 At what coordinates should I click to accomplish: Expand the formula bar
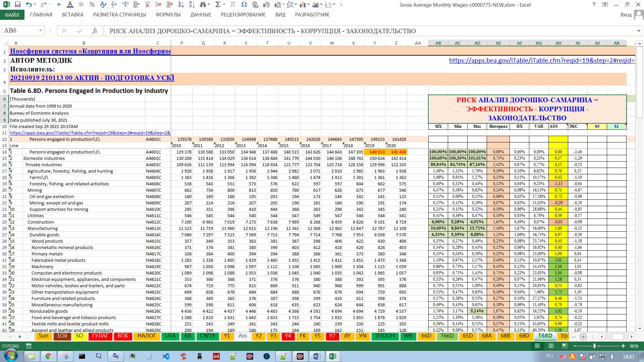(x=638, y=31)
